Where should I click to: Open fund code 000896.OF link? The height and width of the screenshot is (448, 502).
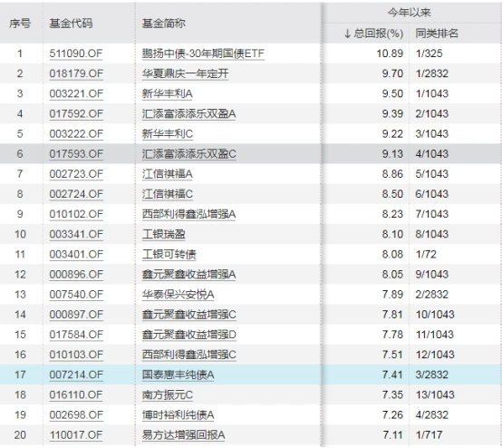[x=76, y=275]
